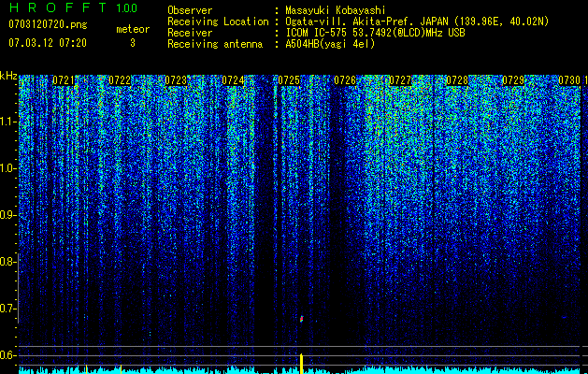588x374 pixels.
Task: Select the 0.8 frequency axis label
Action: click(7, 262)
